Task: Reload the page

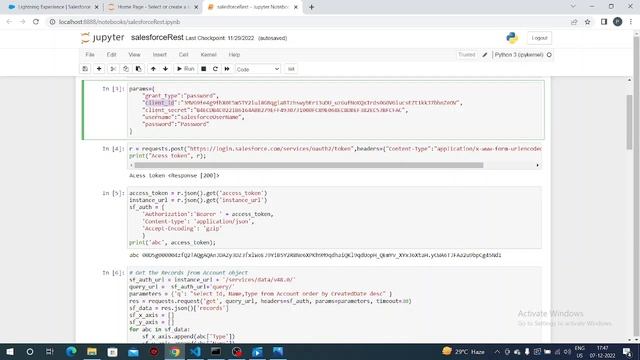Action: pyautogui.click(x=36, y=22)
